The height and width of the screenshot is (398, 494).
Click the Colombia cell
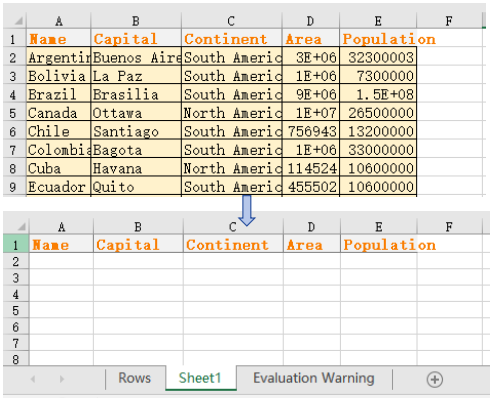coord(59,149)
